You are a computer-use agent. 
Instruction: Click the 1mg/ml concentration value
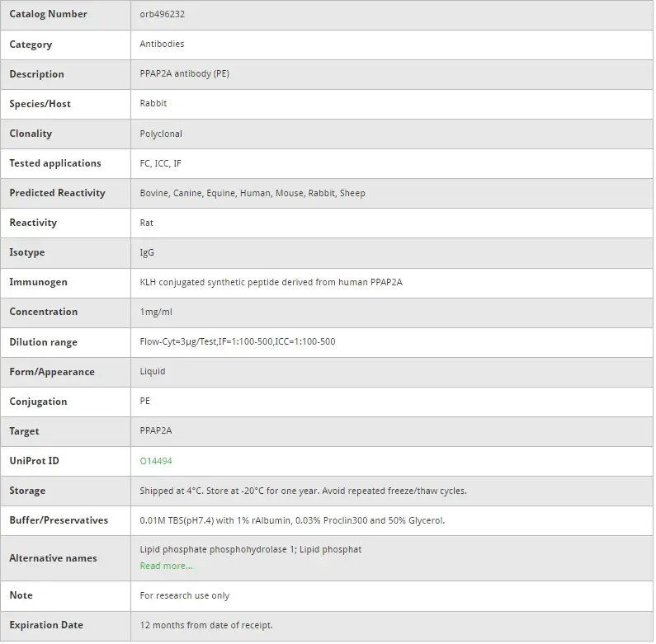(x=156, y=312)
